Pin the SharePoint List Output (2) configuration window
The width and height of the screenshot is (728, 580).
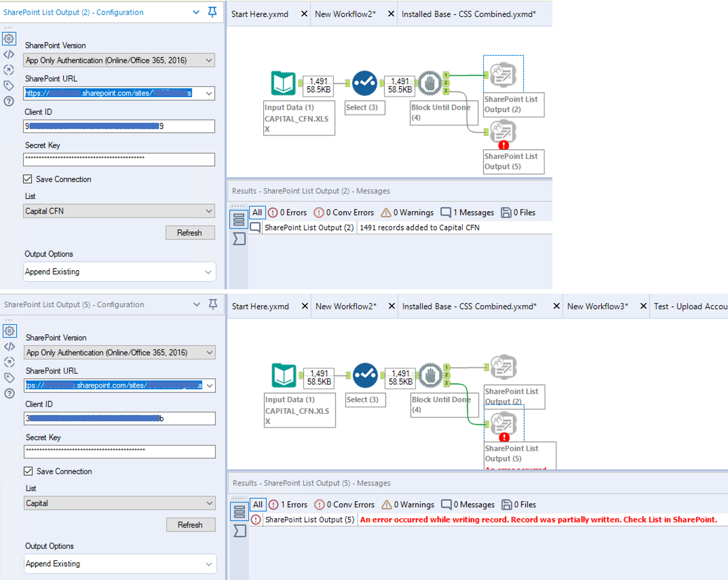212,12
